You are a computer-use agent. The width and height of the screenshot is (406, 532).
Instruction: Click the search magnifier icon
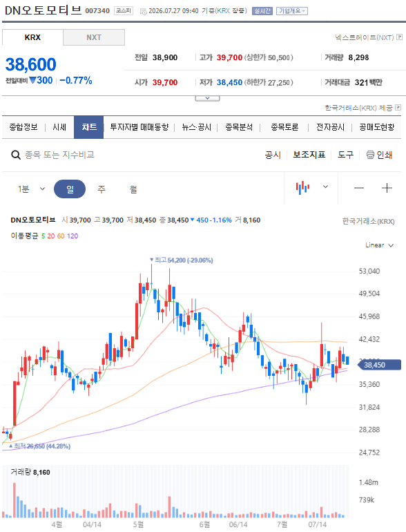pos(16,155)
